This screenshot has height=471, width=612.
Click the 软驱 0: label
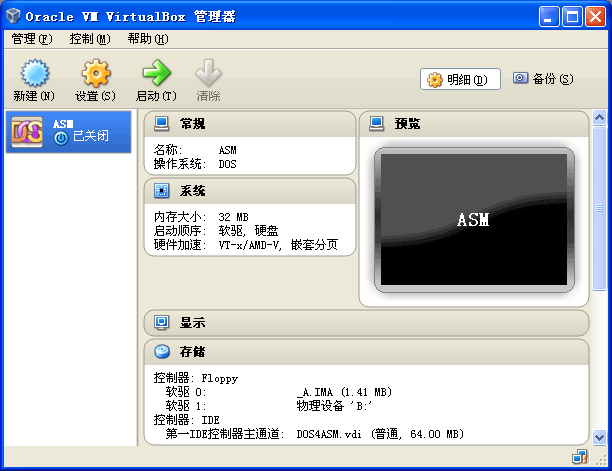click(186, 392)
